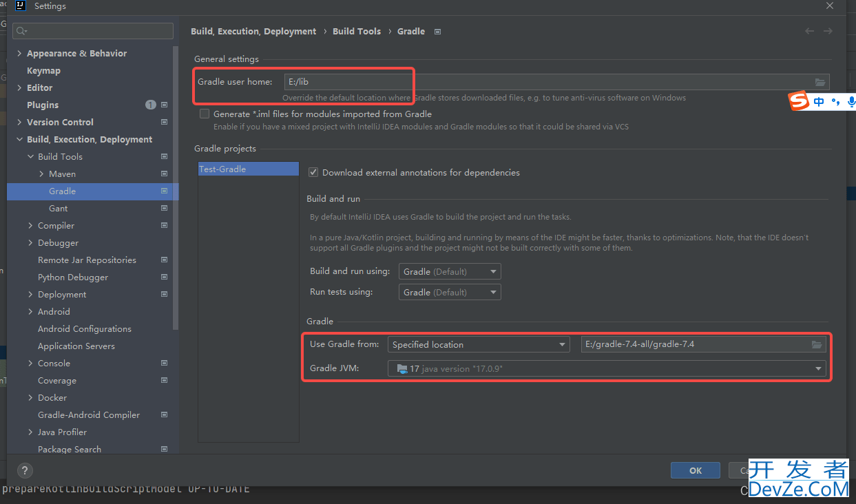Click the project settings icon beside Console
Screen dimensions: 856x504
164,363
